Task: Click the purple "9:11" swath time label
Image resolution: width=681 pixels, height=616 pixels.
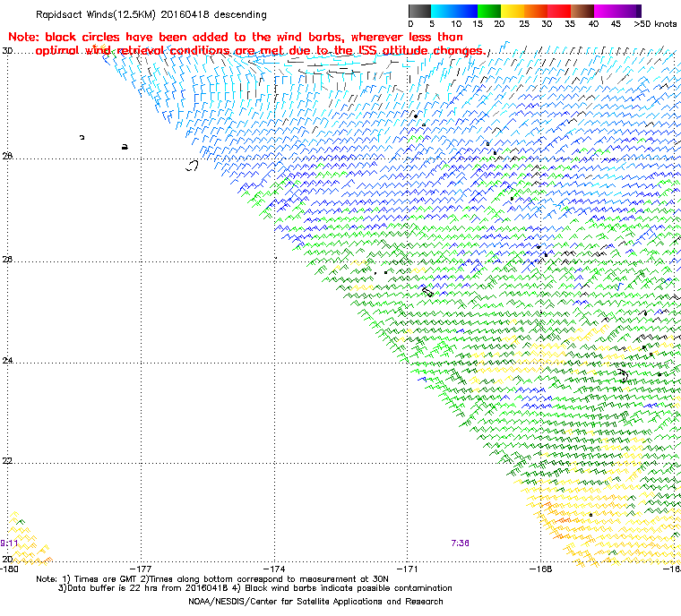Action: pyautogui.click(x=9, y=543)
